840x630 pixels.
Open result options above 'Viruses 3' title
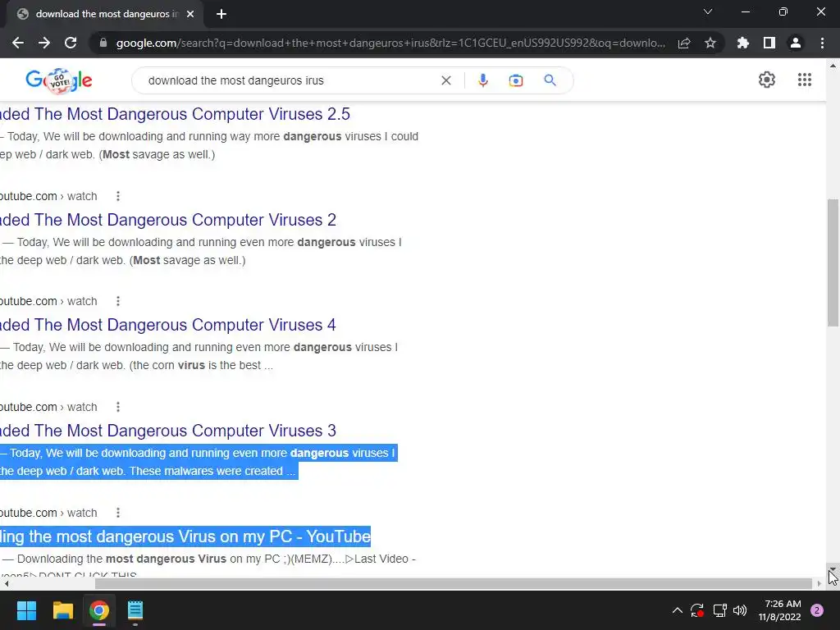pyautogui.click(x=118, y=407)
